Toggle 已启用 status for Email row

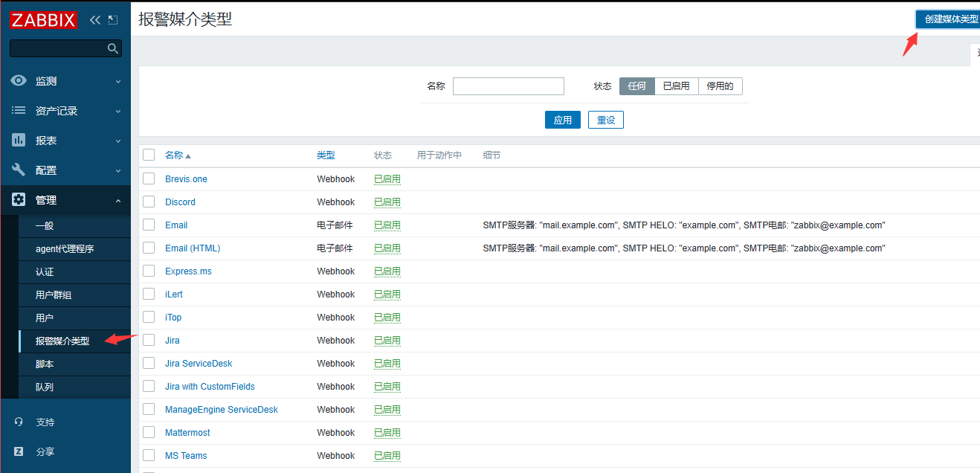point(387,225)
